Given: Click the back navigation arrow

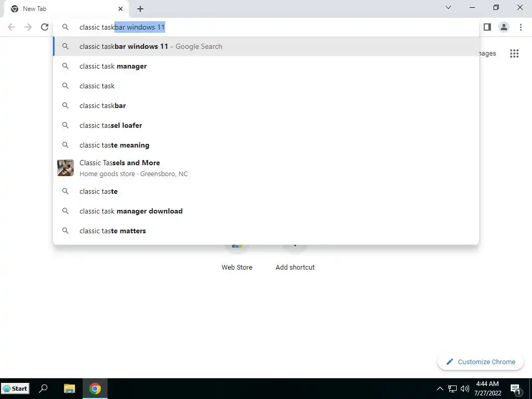Looking at the screenshot, I should click(11, 27).
